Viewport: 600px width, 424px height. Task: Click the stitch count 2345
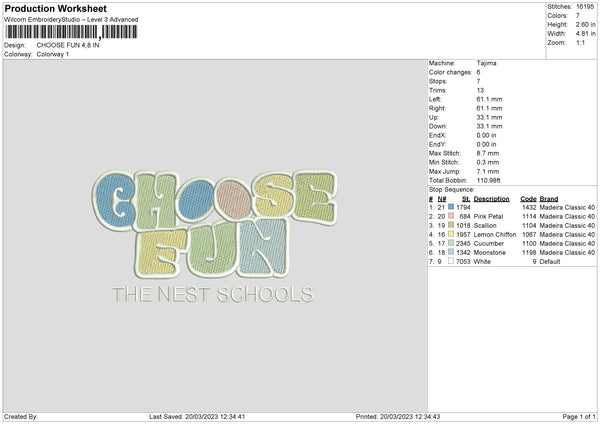[x=463, y=243]
